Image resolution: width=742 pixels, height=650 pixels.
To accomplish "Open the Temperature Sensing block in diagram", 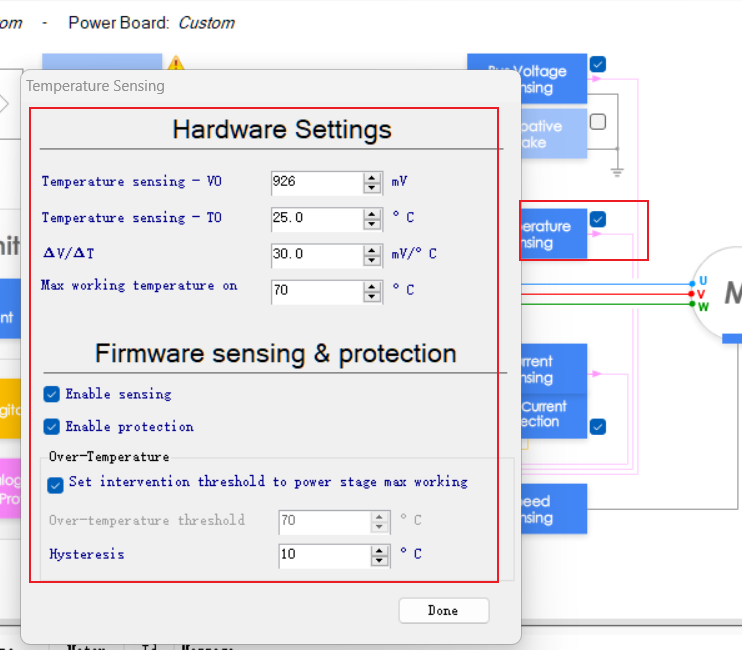I will [x=554, y=234].
